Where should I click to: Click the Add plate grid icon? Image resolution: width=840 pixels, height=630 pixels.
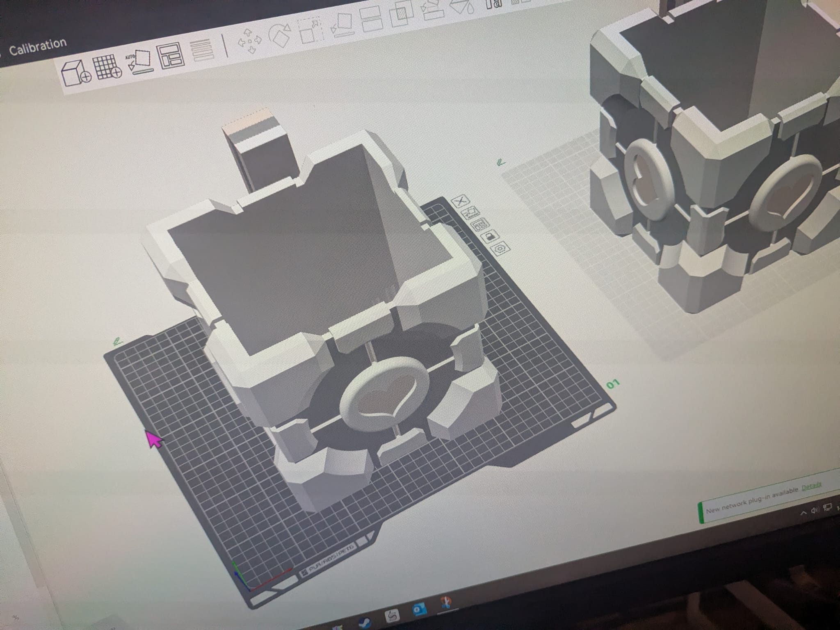pyautogui.click(x=108, y=66)
